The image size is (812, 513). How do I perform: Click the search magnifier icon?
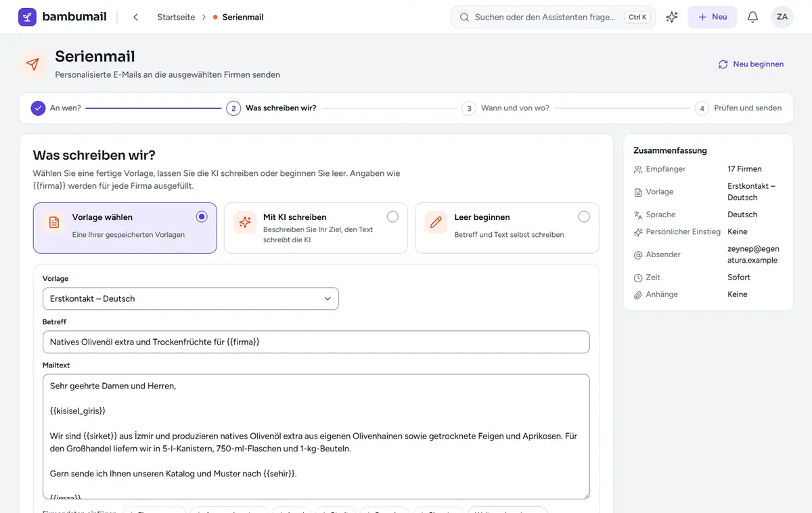point(464,17)
